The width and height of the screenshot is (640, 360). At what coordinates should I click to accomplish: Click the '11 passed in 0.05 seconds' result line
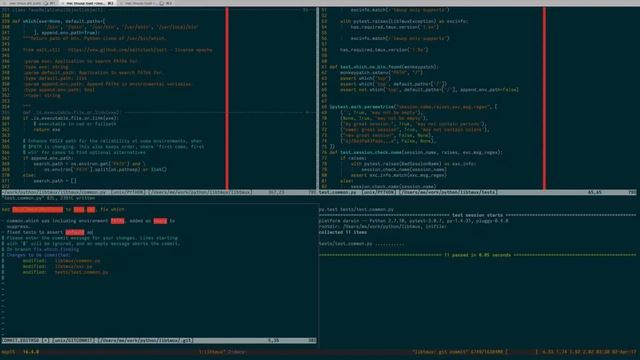tap(477, 255)
